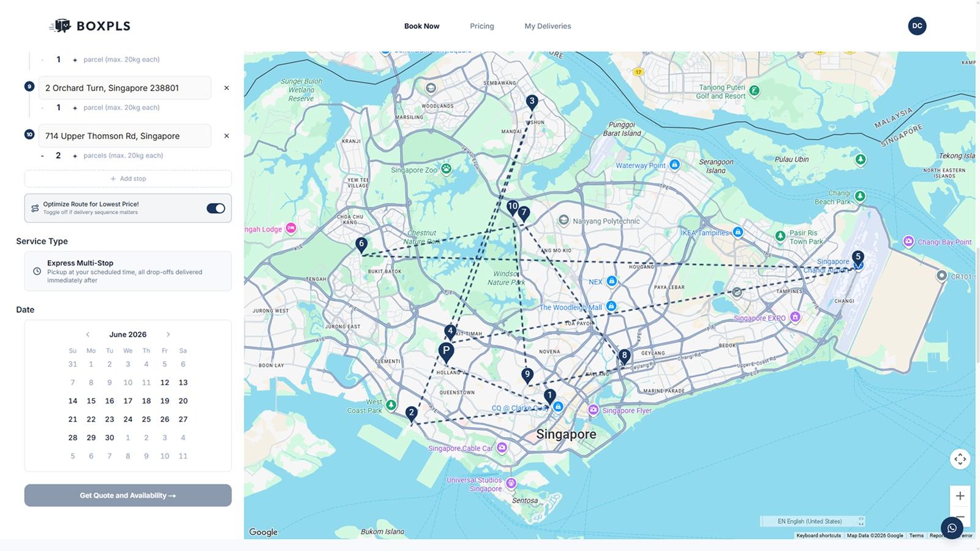Screen dimensions: 980x551
Task: Pick June 17 on the calendar
Action: (128, 401)
